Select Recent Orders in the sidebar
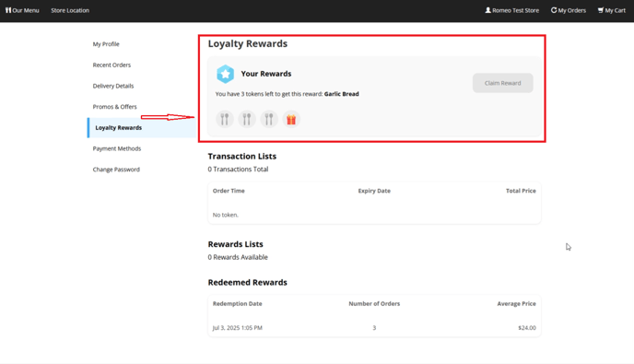Viewport: 634px width, 364px height. pyautogui.click(x=112, y=65)
